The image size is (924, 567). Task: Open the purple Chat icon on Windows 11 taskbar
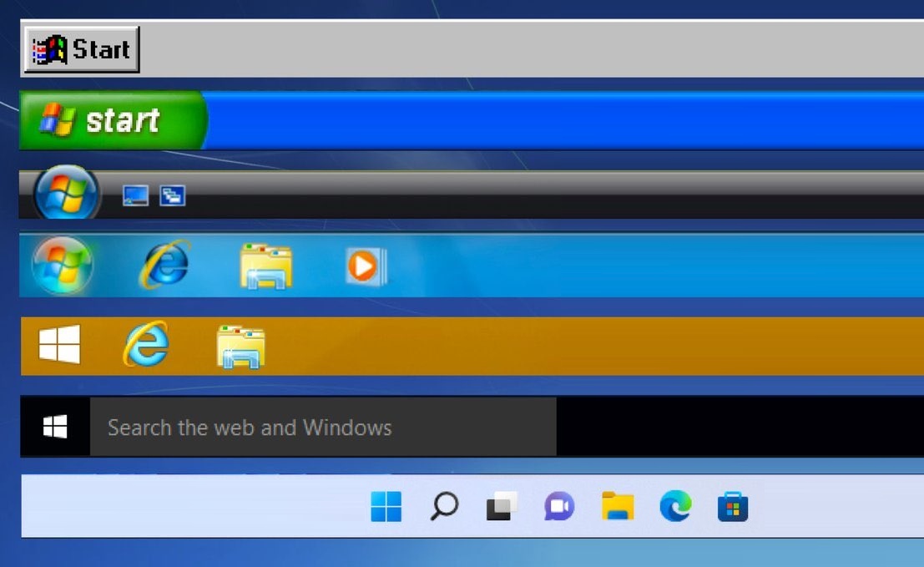pyautogui.click(x=559, y=506)
